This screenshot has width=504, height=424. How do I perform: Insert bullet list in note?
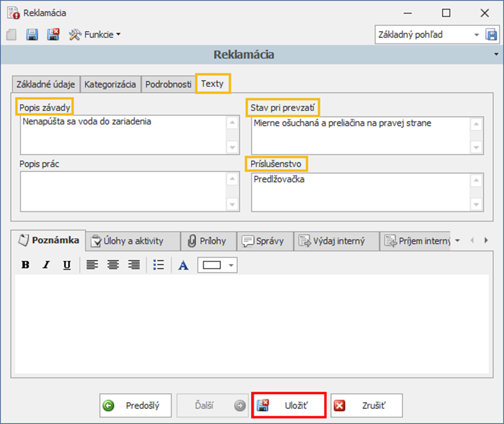tap(158, 265)
